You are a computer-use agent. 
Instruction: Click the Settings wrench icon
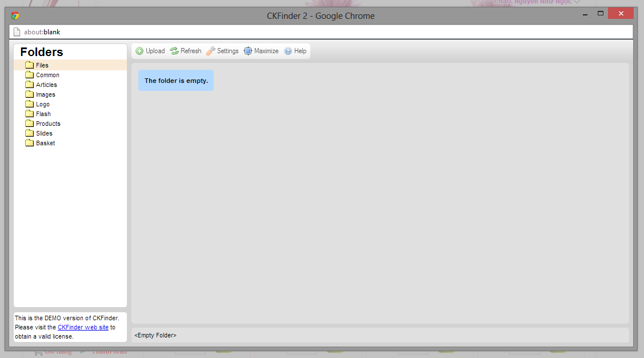(211, 51)
